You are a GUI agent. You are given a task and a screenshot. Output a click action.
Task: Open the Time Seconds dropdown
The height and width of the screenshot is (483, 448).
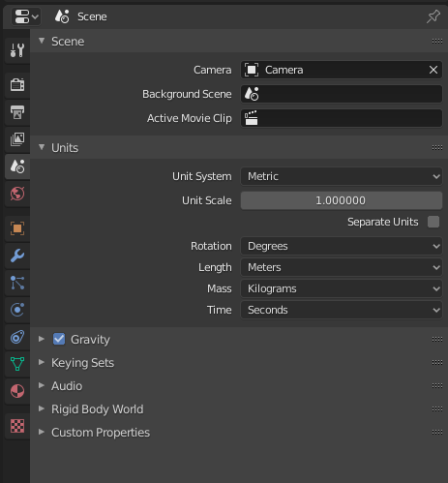click(342, 310)
